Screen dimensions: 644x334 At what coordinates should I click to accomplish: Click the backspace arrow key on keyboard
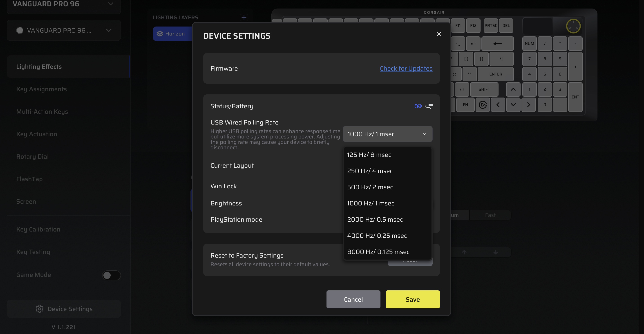pyautogui.click(x=497, y=44)
